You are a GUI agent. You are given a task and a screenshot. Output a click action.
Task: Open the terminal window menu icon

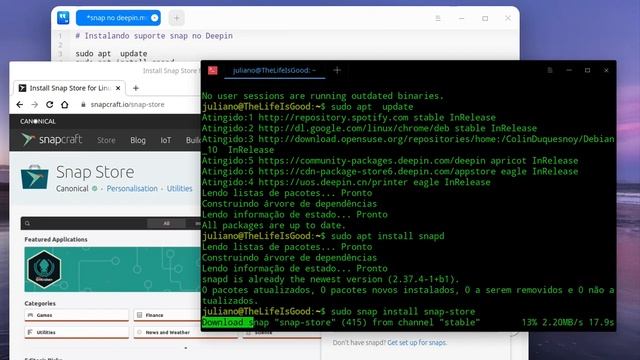coord(550,70)
